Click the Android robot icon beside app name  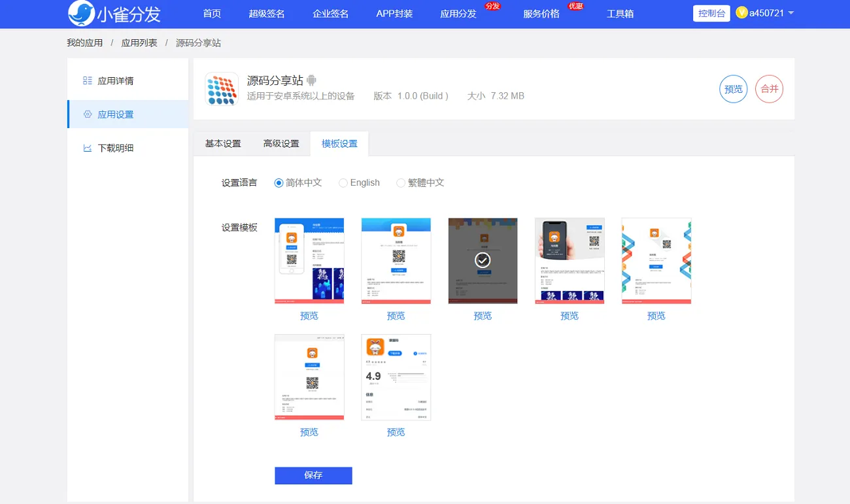tap(312, 80)
